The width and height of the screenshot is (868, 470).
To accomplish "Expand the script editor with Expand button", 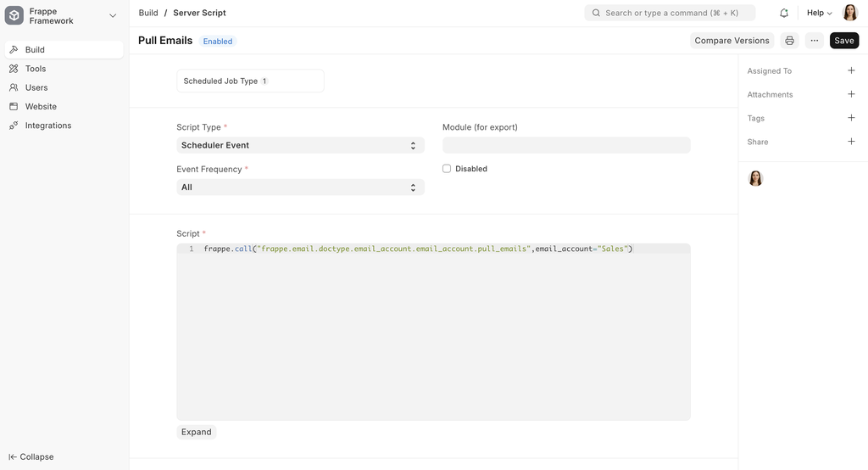I will click(x=197, y=432).
